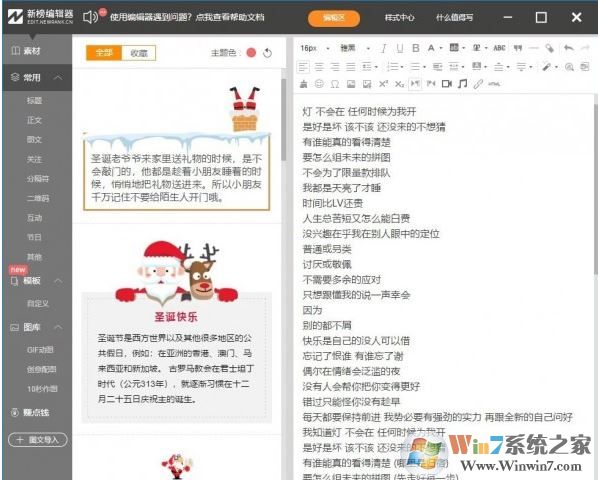Select the Santa chimney text template
This screenshot has width=598, height=480.
[x=177, y=149]
